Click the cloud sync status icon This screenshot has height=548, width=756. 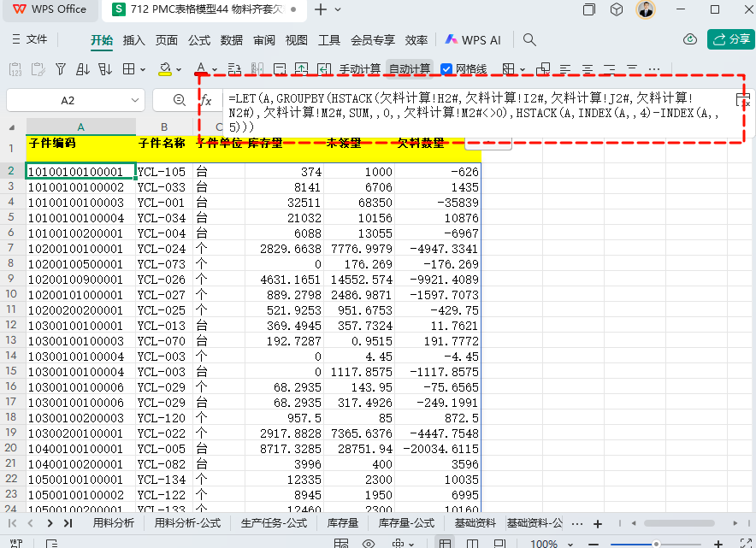(690, 39)
